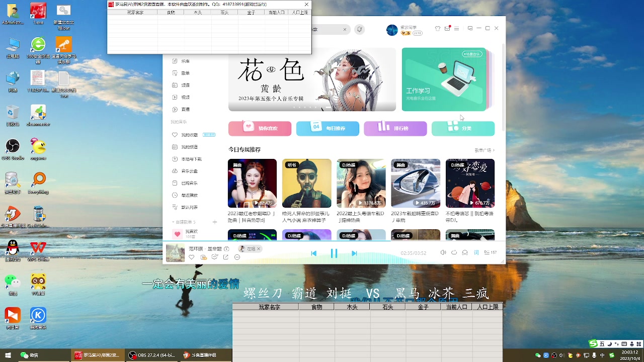Open the 排行榜 ranking charts
Screen dimensions: 644x362
(x=395, y=129)
